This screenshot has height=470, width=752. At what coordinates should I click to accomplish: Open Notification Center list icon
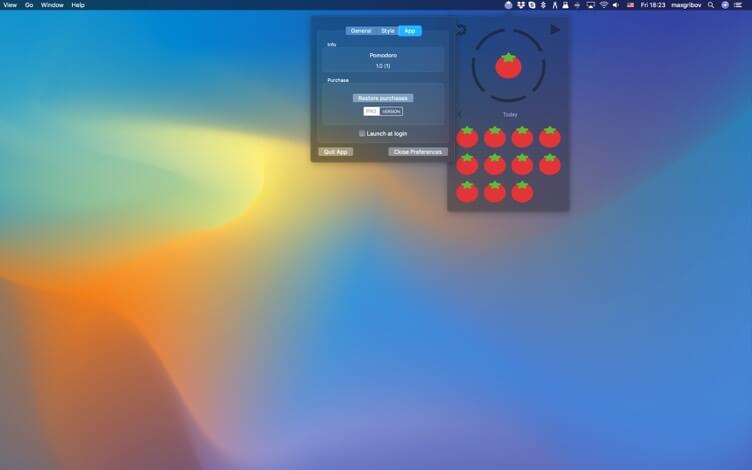click(738, 5)
